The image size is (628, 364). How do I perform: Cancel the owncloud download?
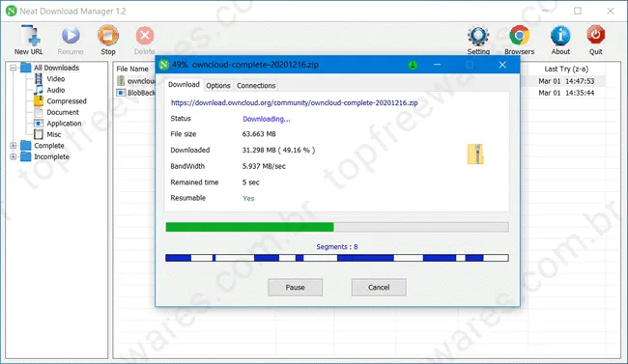(x=379, y=288)
